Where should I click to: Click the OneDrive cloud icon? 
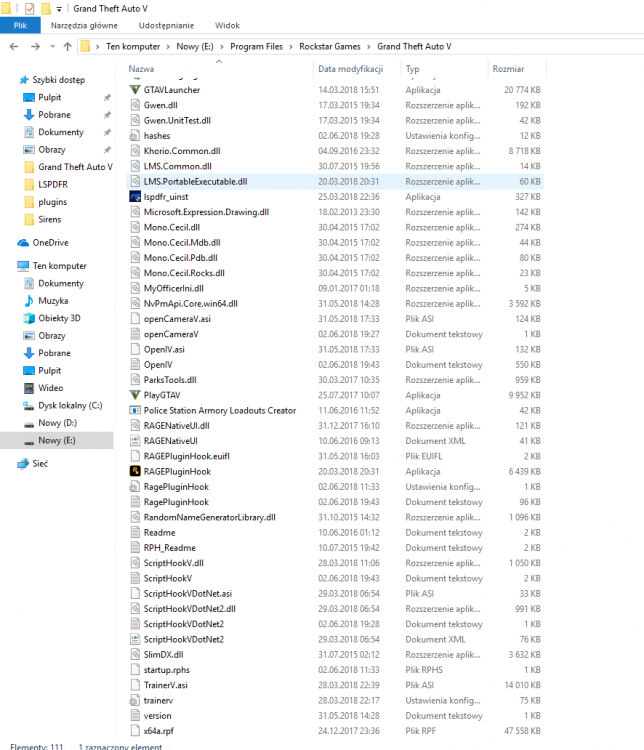(x=23, y=243)
